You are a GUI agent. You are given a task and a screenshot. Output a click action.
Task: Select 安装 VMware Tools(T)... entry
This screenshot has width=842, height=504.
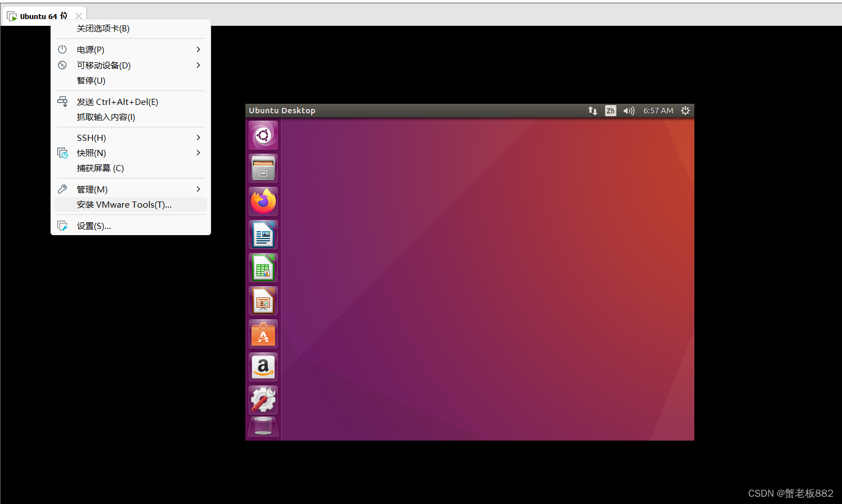click(x=131, y=205)
